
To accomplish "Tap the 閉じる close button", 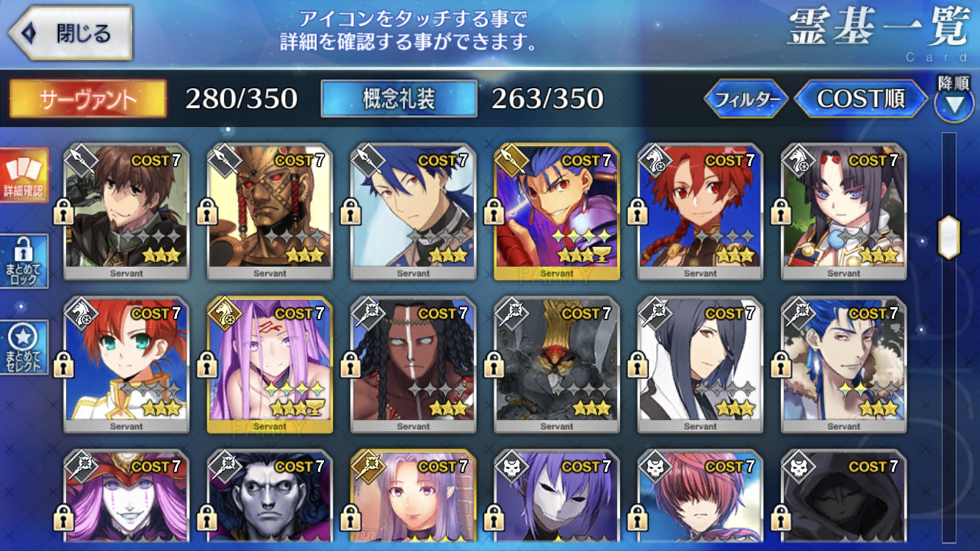I will (70, 33).
